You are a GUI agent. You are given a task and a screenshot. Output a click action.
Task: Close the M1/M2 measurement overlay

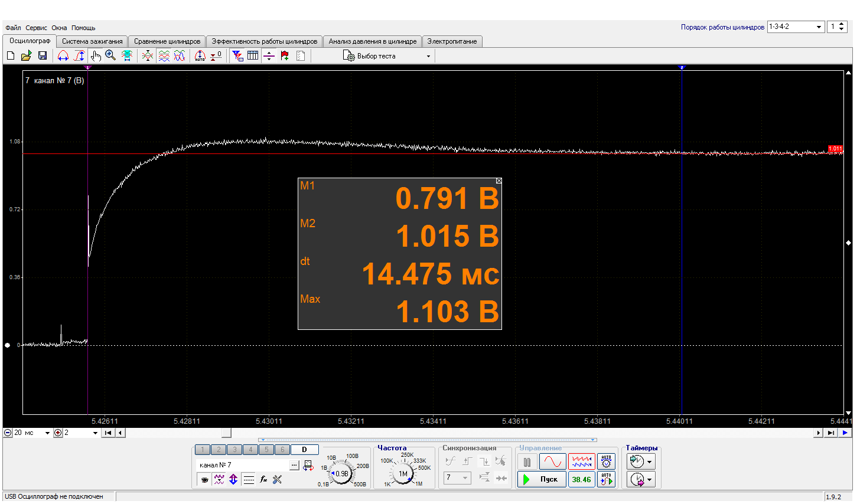[499, 181]
